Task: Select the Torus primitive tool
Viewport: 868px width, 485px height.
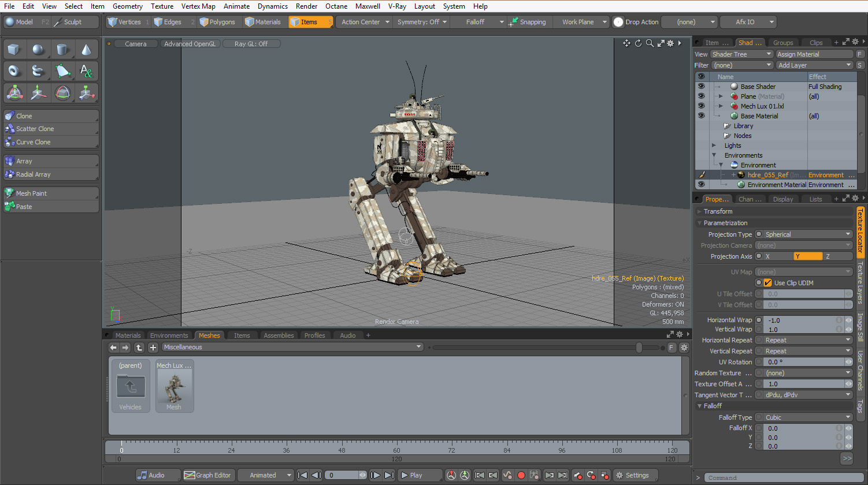Action: point(14,71)
